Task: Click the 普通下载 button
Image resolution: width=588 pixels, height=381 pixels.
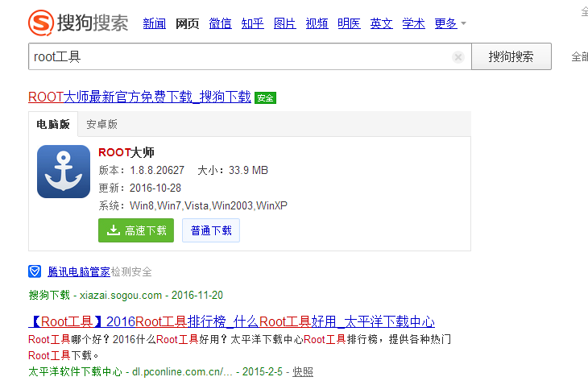Action: tap(211, 230)
